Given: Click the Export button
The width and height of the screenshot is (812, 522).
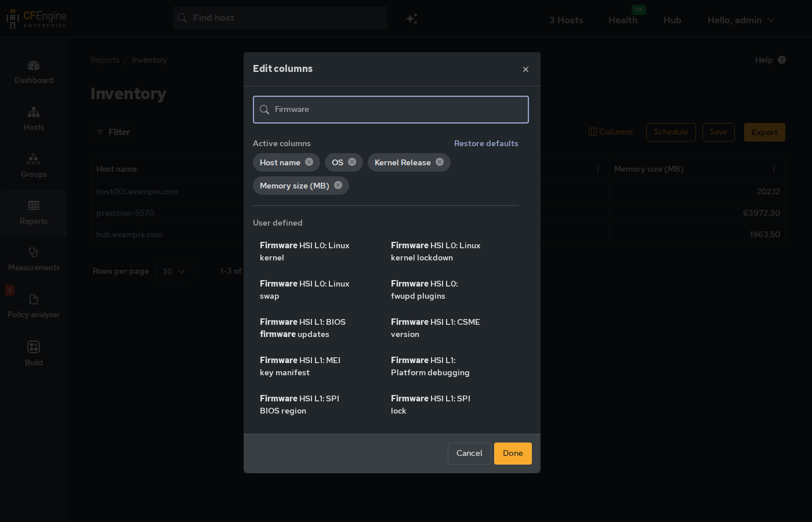Looking at the screenshot, I should tap(764, 132).
